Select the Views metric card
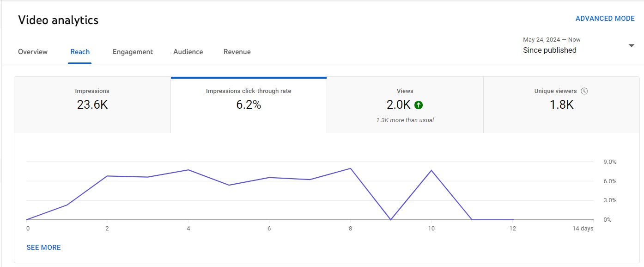 pyautogui.click(x=405, y=105)
